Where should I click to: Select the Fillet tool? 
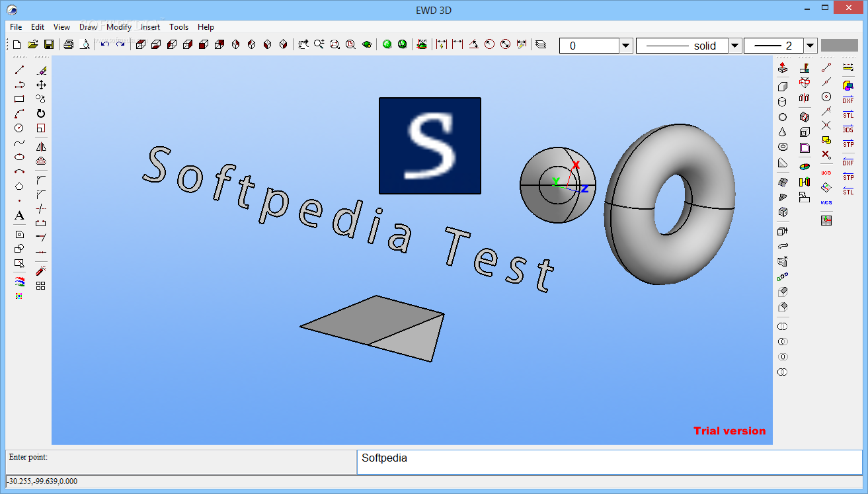(41, 179)
